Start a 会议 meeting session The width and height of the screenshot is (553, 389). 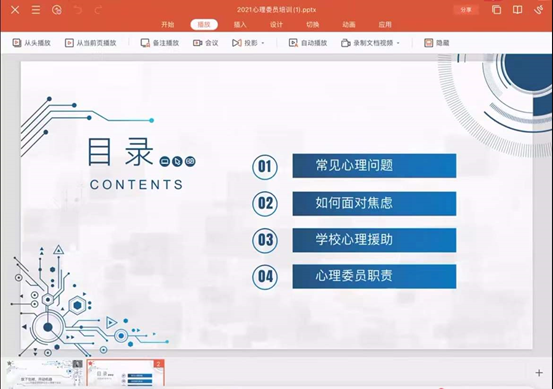206,43
